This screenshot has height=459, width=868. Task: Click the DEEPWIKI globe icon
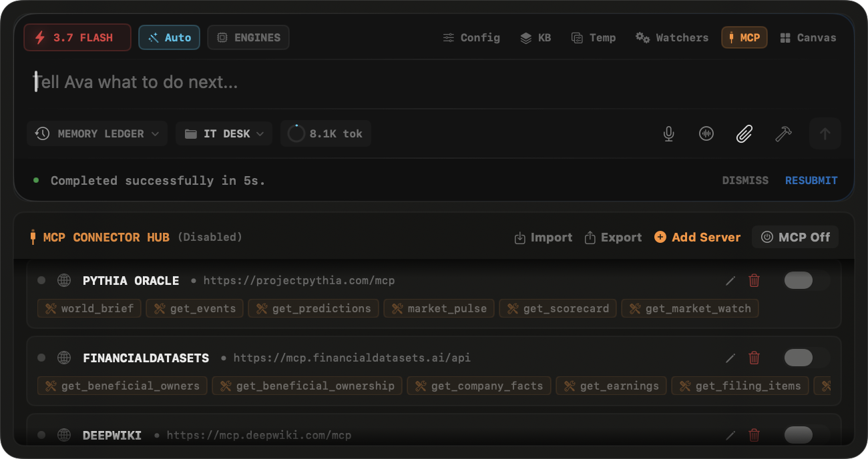(x=64, y=435)
